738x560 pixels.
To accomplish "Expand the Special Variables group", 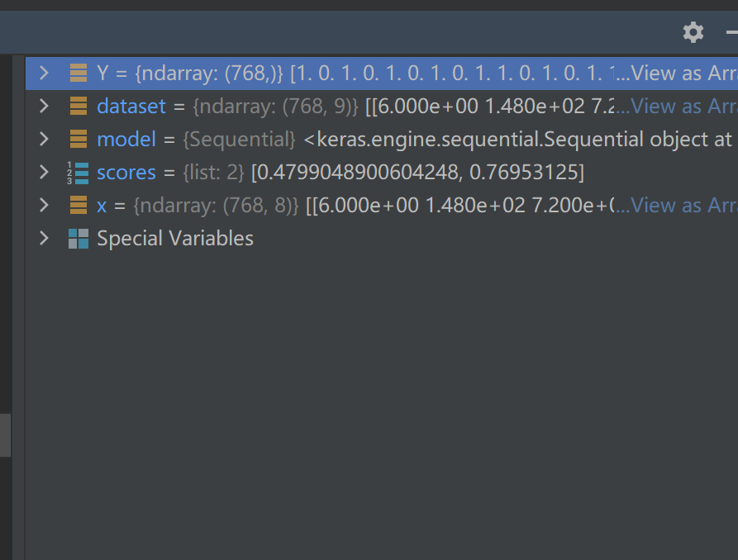I will coord(45,238).
